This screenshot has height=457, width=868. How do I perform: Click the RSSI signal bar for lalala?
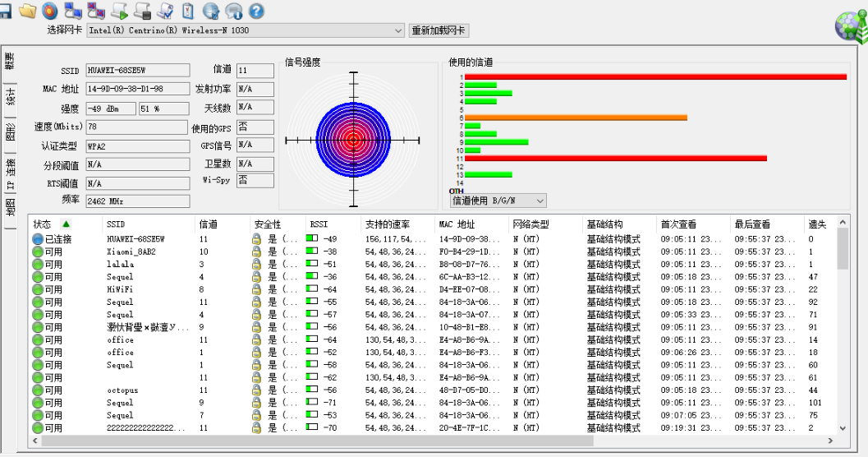click(312, 264)
